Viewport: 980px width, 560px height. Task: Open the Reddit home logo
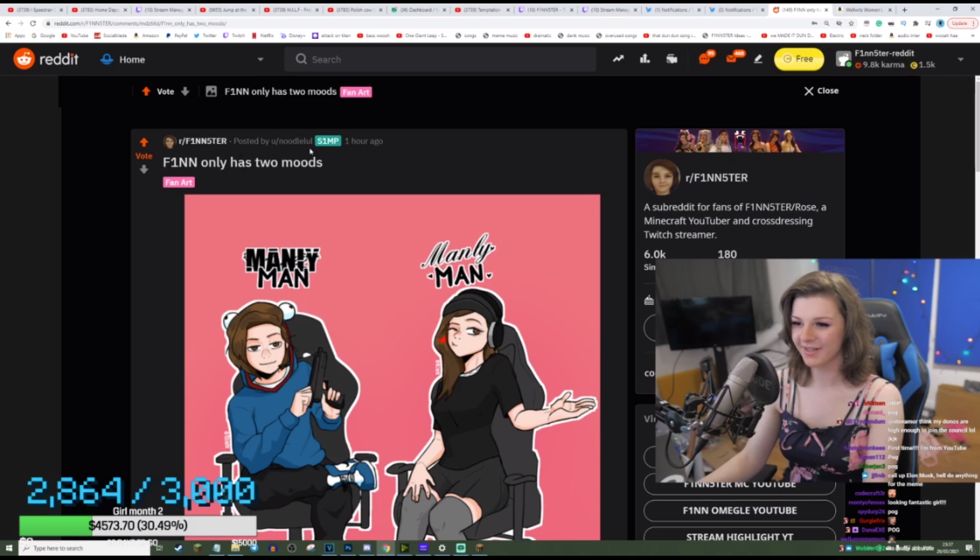click(x=46, y=59)
